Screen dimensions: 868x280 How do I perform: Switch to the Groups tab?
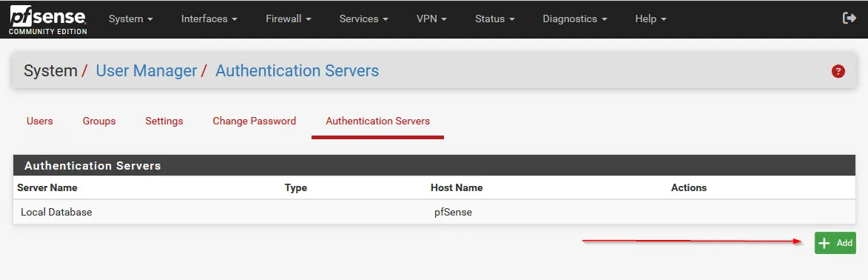99,121
